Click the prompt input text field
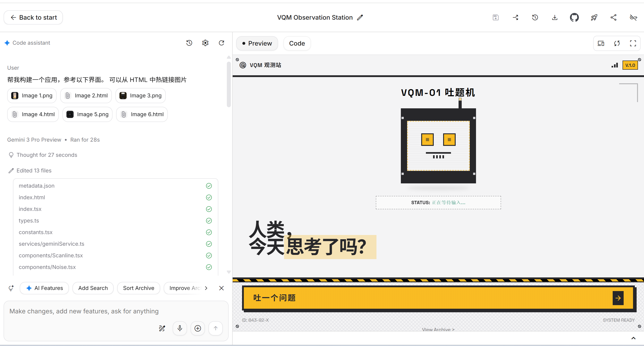The width and height of the screenshot is (644, 346). 84,311
